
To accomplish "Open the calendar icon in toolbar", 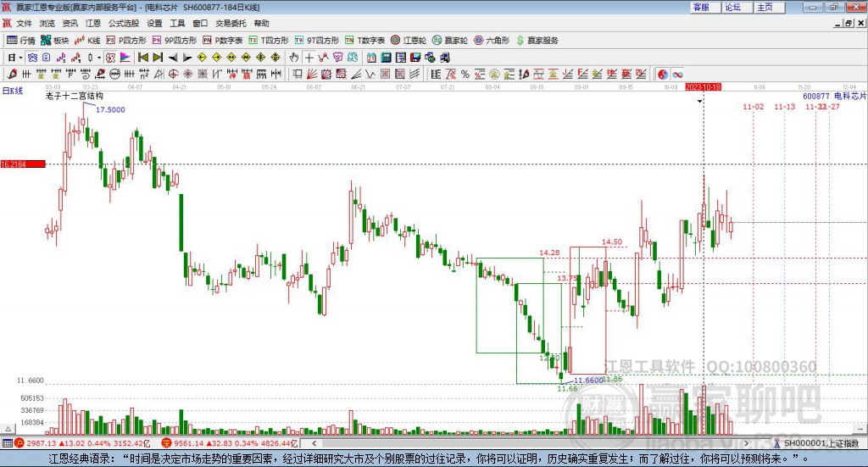I will pos(371,58).
